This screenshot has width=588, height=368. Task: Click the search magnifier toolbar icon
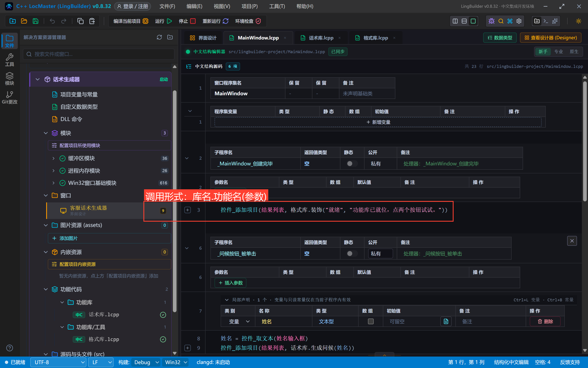(501, 21)
